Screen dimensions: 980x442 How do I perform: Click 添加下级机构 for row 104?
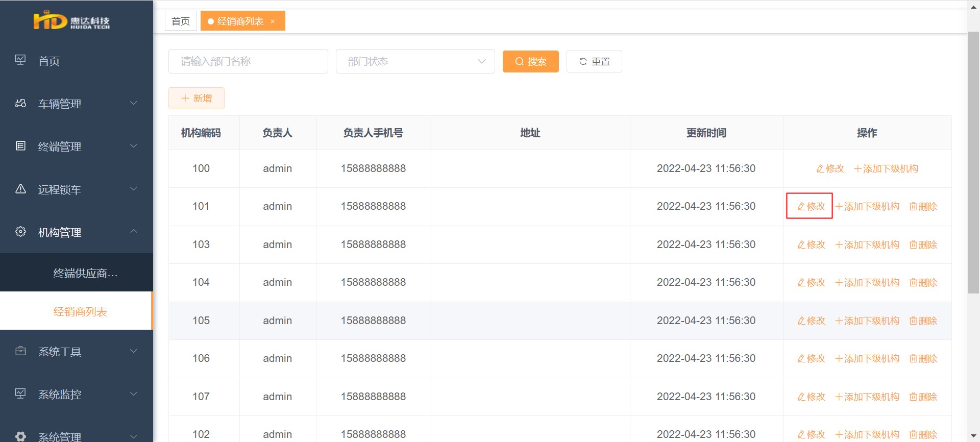click(x=867, y=282)
